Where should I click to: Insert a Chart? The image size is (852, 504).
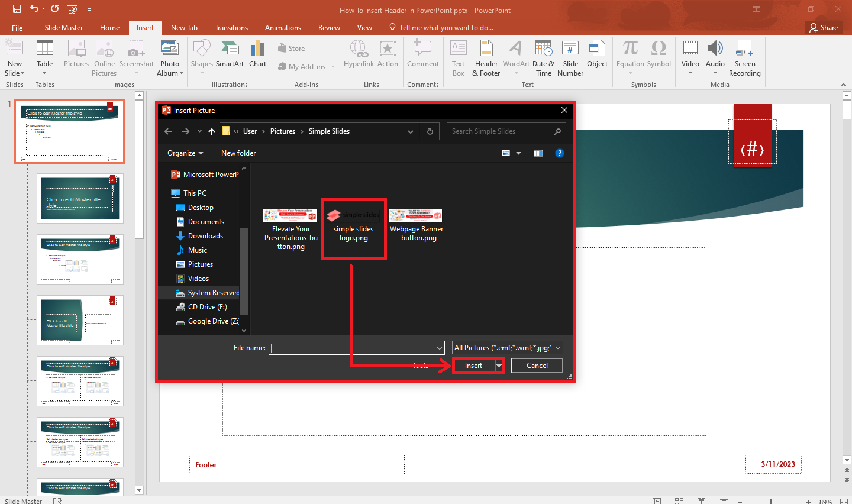click(x=257, y=57)
